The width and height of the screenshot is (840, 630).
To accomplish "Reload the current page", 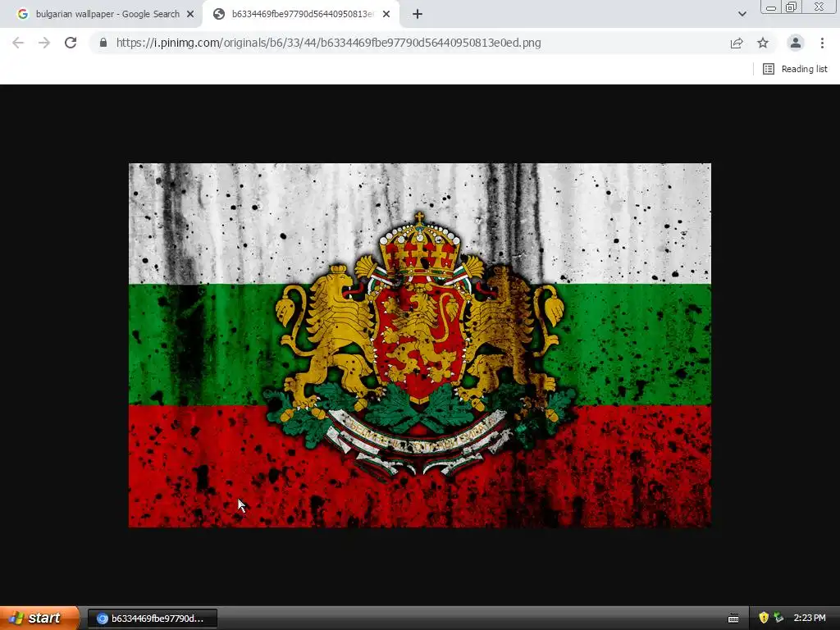I will (71, 43).
